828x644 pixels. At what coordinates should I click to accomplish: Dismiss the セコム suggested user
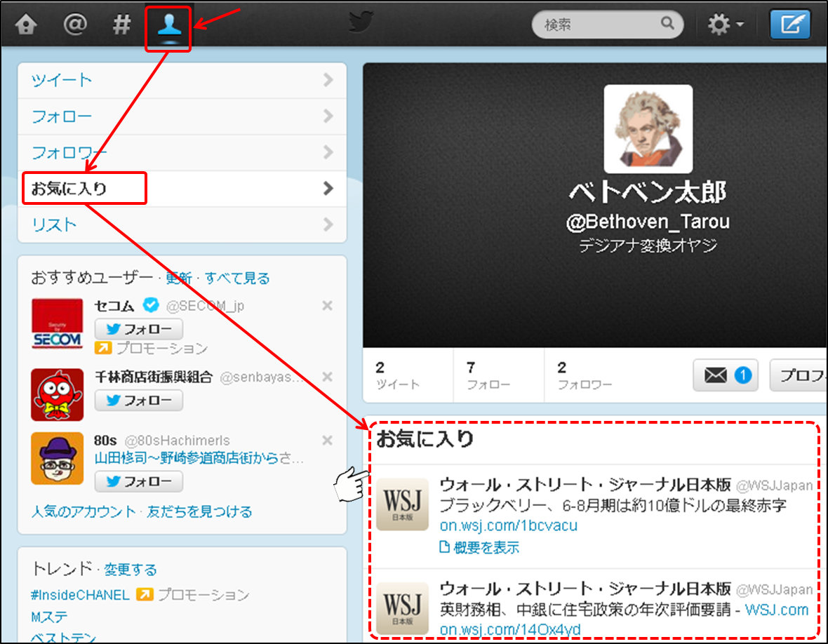[x=326, y=306]
